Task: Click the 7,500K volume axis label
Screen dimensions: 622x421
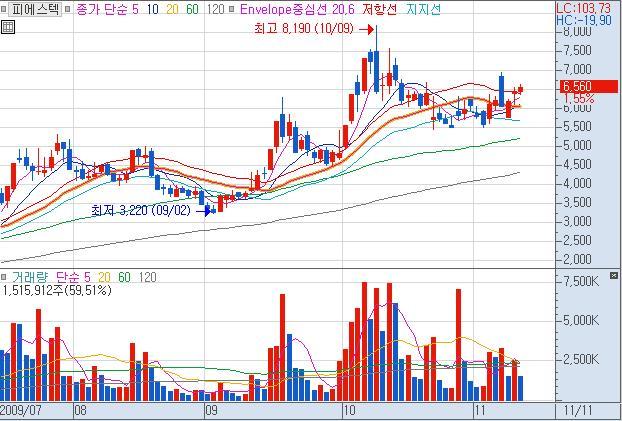Action: pyautogui.click(x=581, y=282)
